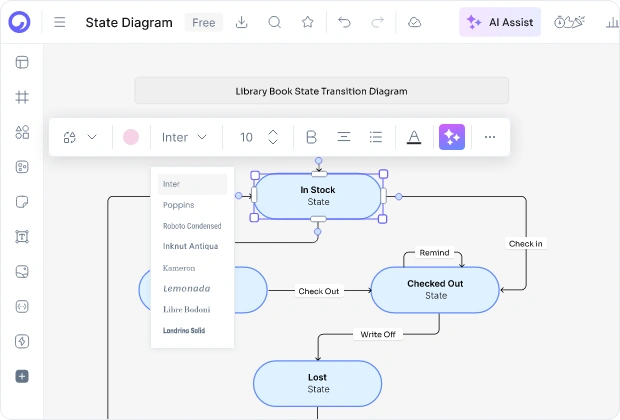This screenshot has width=620, height=420.
Task: Click the plus more tools button in sidebar
Action: click(22, 376)
